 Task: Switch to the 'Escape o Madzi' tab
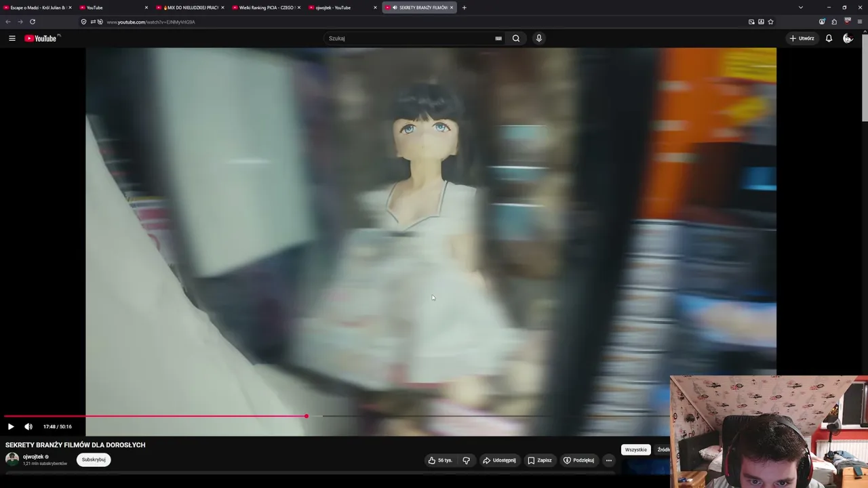(36, 7)
